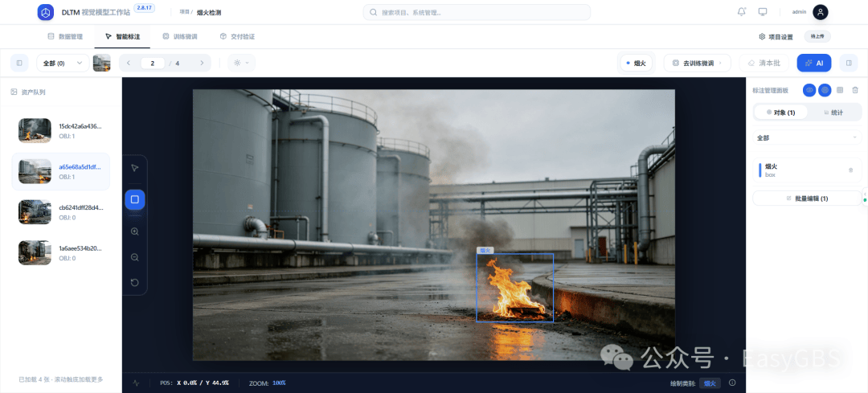Expand the brightness settings dropdown
Image resolution: width=868 pixels, height=393 pixels.
241,63
